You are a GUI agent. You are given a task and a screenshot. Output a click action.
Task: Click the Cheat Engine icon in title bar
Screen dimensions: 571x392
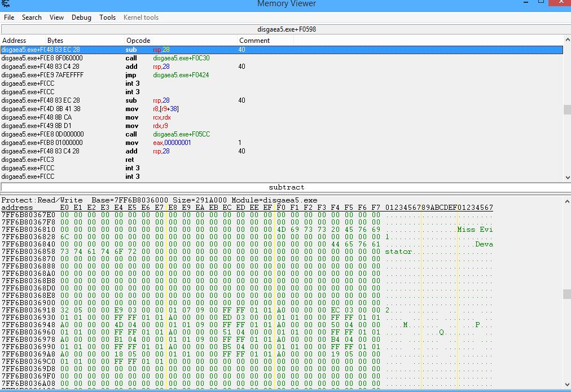(6, 3)
